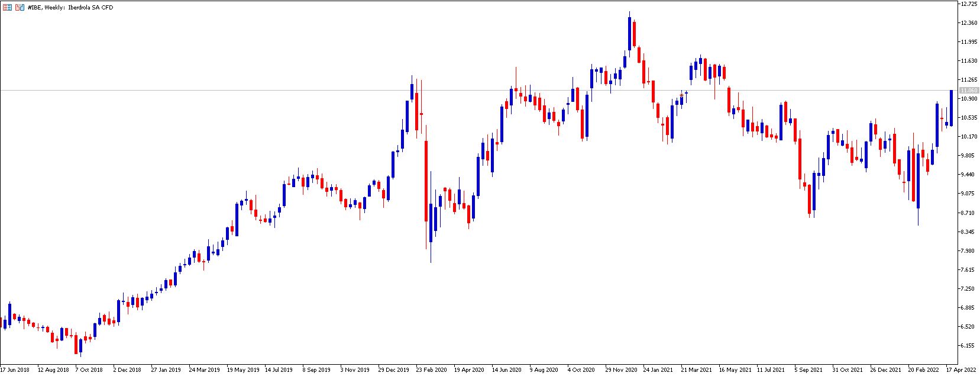The image size is (980, 376).
Task: Click the 6.155 price scale label
Action: (969, 345)
